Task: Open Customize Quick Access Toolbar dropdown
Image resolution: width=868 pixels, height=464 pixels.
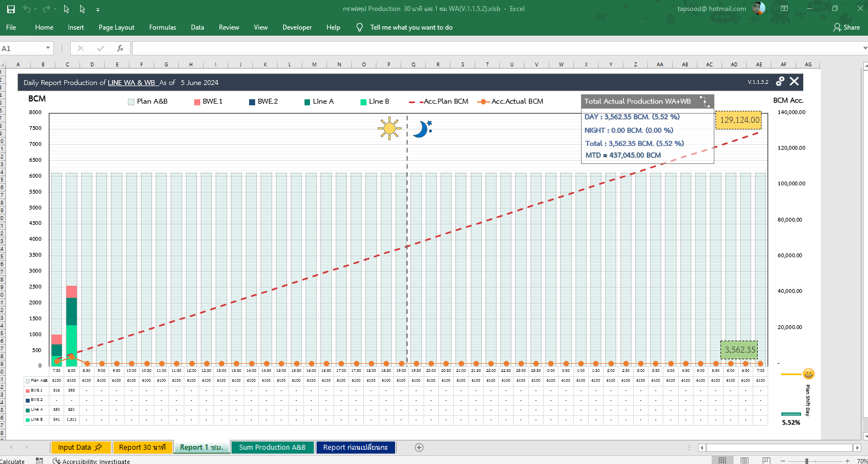Action: click(x=98, y=9)
